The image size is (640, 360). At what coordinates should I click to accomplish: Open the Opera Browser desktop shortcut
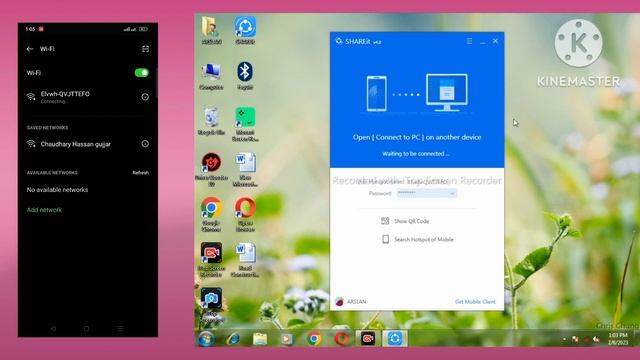click(x=245, y=214)
